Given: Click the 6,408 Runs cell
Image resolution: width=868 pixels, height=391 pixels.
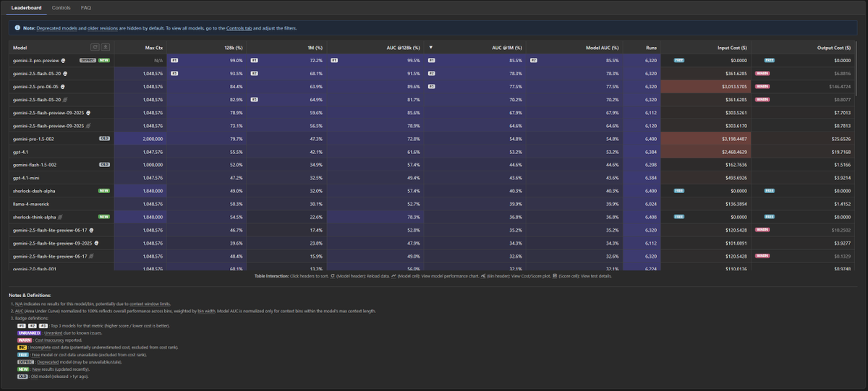Looking at the screenshot, I should (x=640, y=216).
